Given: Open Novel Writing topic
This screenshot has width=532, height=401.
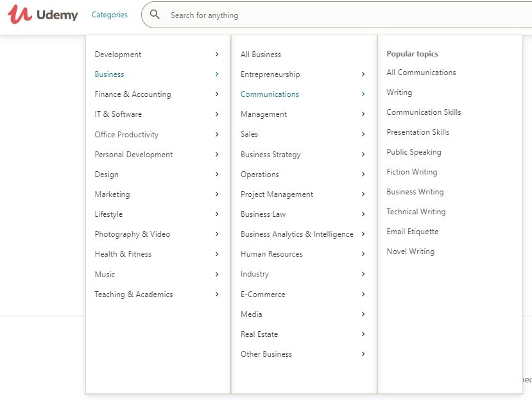Looking at the screenshot, I should pyautogui.click(x=411, y=252).
